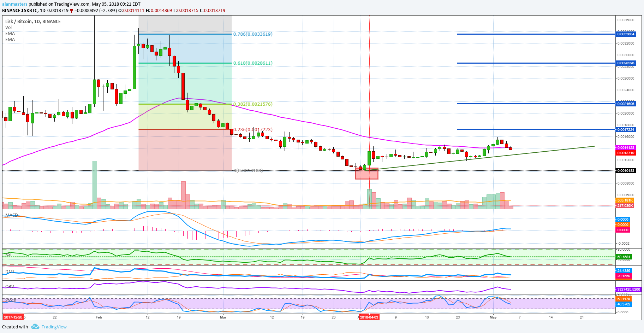This screenshot has height=333, width=644.
Task: Click the 0.0028596 blue price axis tag
Action: (x=626, y=63)
